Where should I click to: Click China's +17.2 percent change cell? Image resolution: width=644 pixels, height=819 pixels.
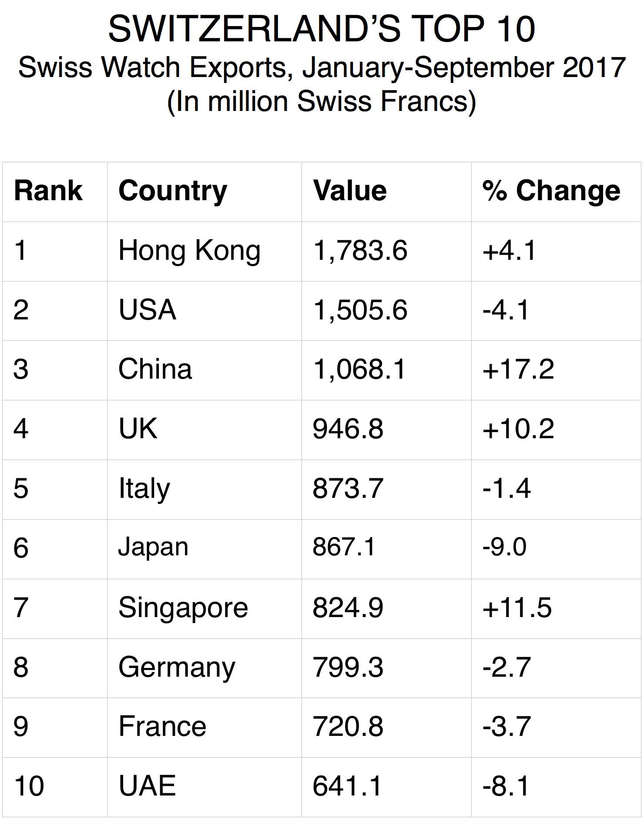tap(518, 369)
